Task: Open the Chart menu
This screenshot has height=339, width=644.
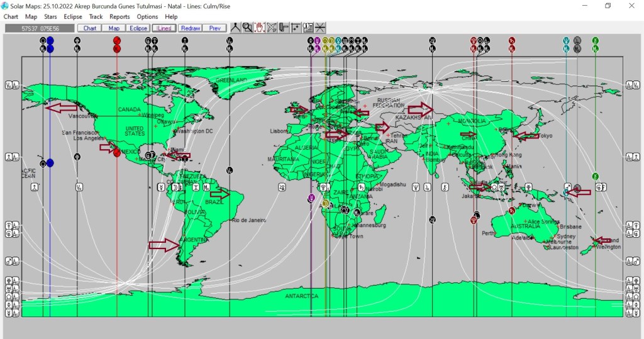Action: (x=11, y=17)
